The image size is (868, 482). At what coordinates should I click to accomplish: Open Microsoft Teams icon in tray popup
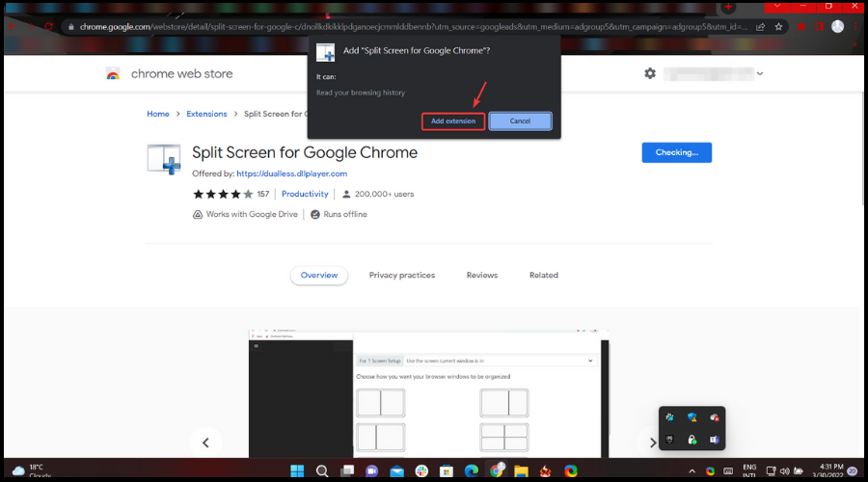point(715,440)
